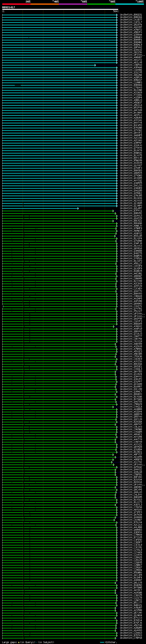
Task: Select hit label UniRef100_A4IJE5
Action: pyautogui.click(x=131, y=575)
